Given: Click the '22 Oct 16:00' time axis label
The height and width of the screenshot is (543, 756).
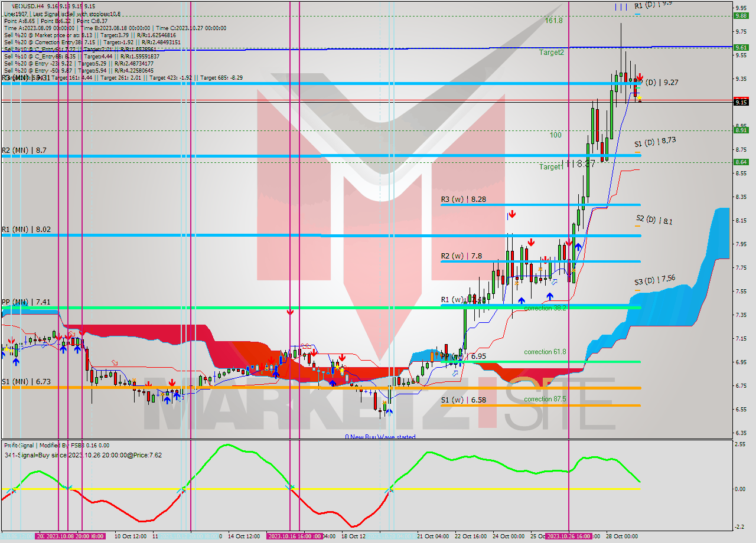Looking at the screenshot, I should [470, 536].
